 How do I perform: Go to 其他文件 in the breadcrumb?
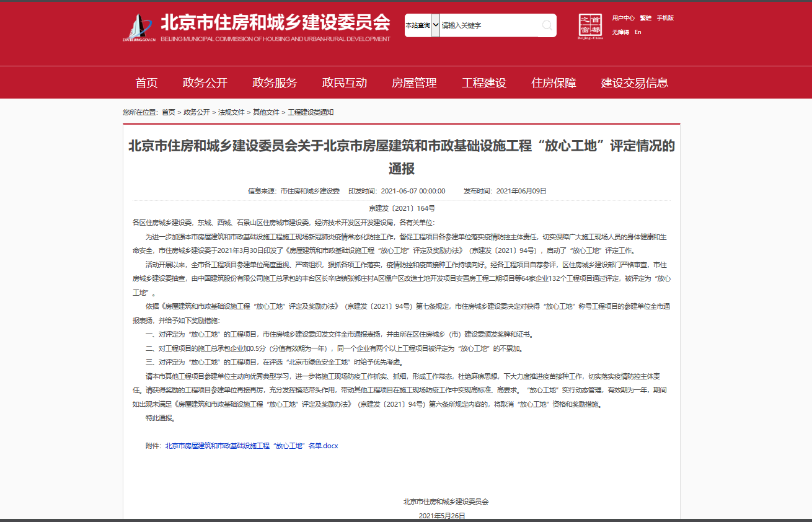(x=266, y=112)
